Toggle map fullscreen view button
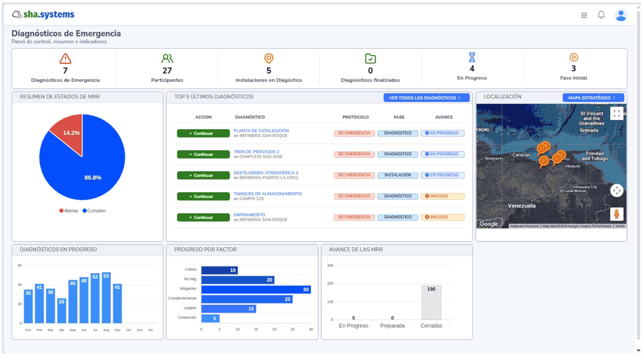Viewport: 644px width, 356px height. click(616, 113)
